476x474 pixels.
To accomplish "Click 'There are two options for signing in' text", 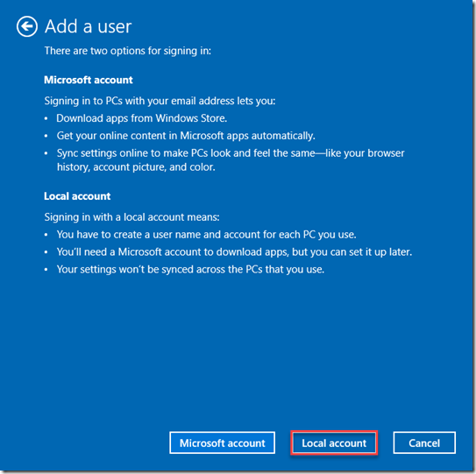I will [128, 51].
